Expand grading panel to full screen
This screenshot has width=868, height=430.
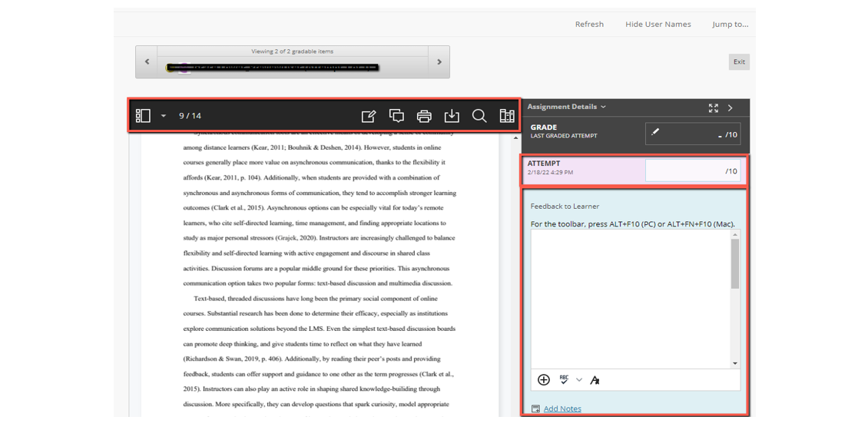pyautogui.click(x=714, y=108)
